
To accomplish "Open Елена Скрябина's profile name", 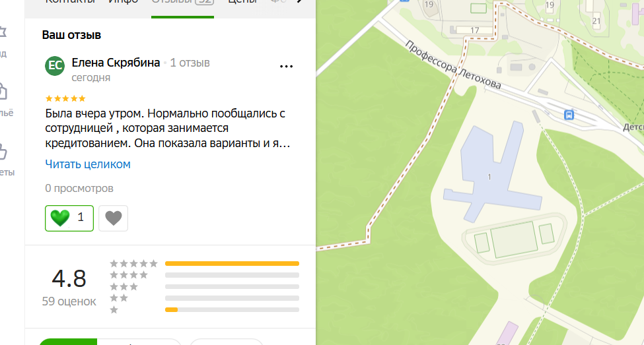I will coord(116,63).
